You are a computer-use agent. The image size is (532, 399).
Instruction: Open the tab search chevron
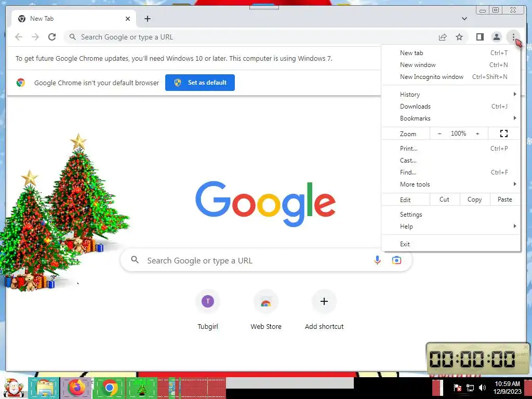(x=464, y=19)
